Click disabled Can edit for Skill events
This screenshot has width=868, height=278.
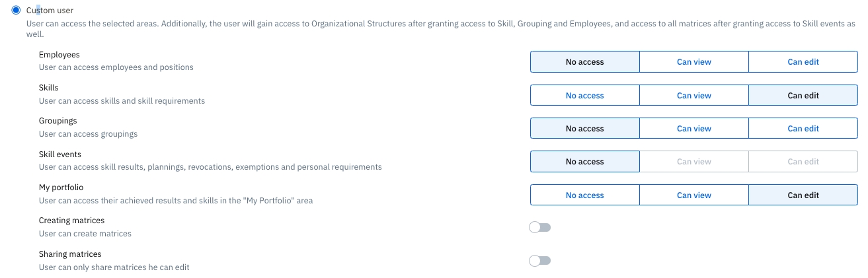coord(803,162)
